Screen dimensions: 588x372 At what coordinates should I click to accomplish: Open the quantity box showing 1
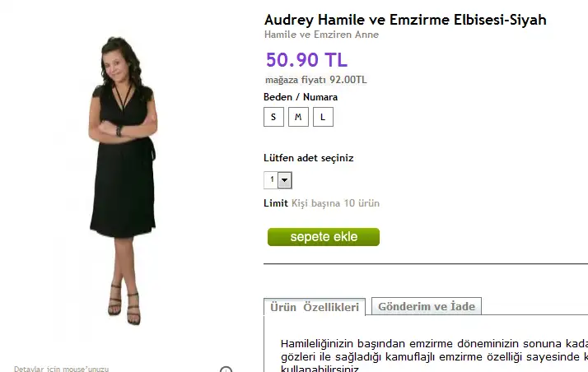click(x=278, y=180)
